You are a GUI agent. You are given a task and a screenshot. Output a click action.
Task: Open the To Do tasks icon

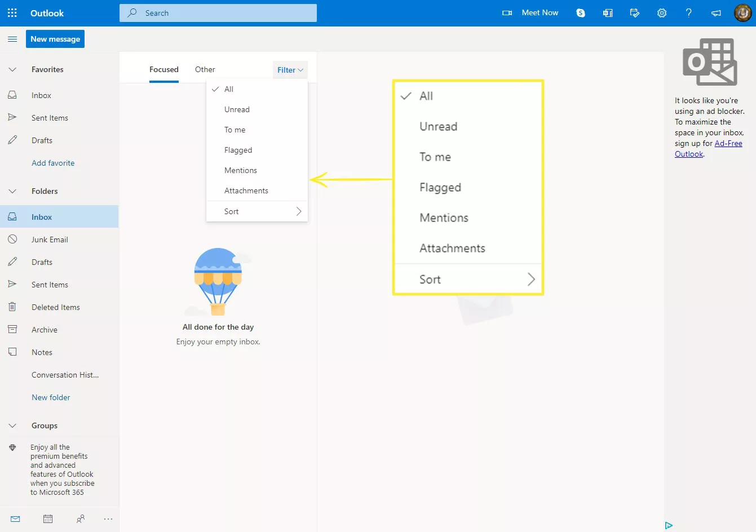[634, 12]
